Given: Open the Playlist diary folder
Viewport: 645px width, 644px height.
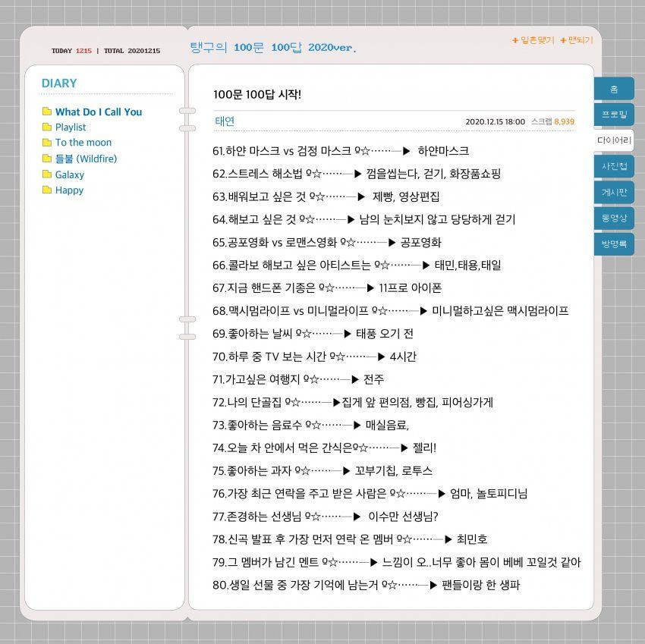Looking at the screenshot, I should [71, 127].
